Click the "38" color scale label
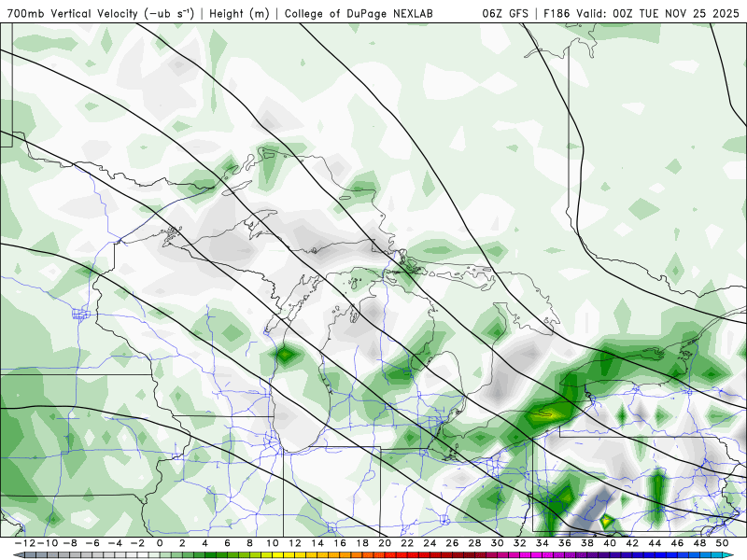This screenshot has height=560, width=747. [587, 543]
